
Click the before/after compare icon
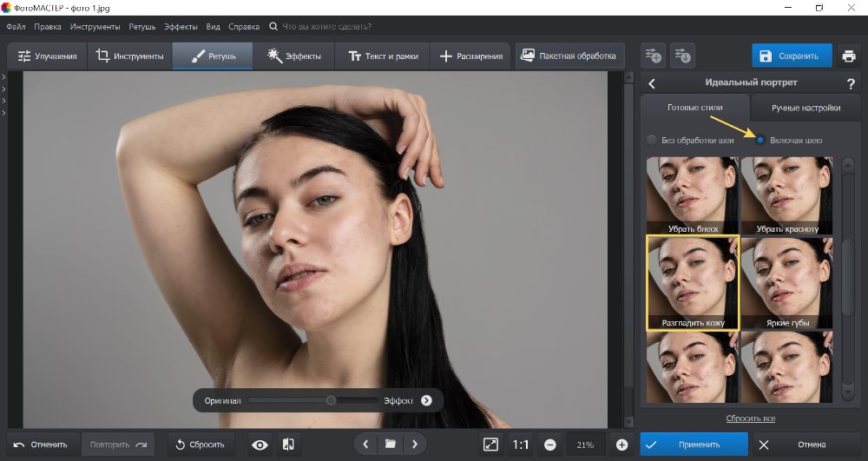[x=287, y=445]
